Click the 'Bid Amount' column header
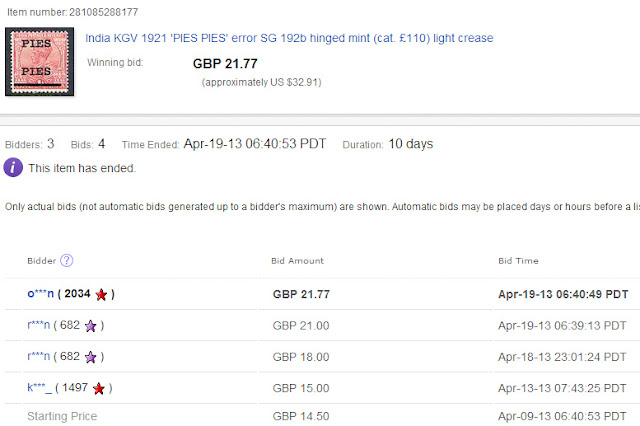Screen dimensions: 640x426 coord(298,261)
